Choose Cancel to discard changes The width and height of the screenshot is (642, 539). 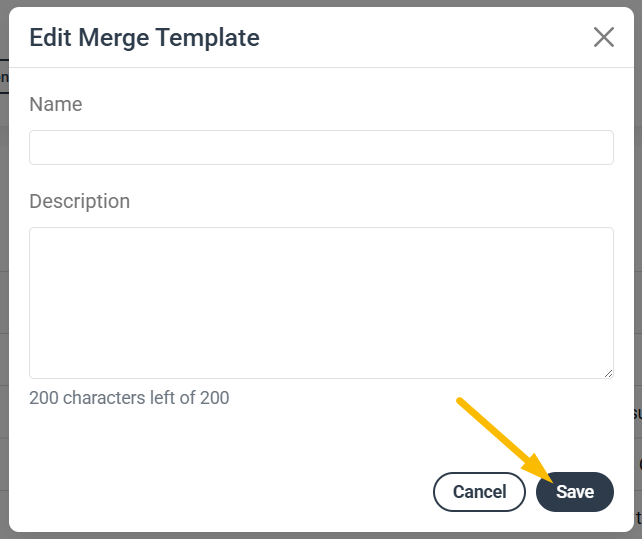tap(479, 491)
